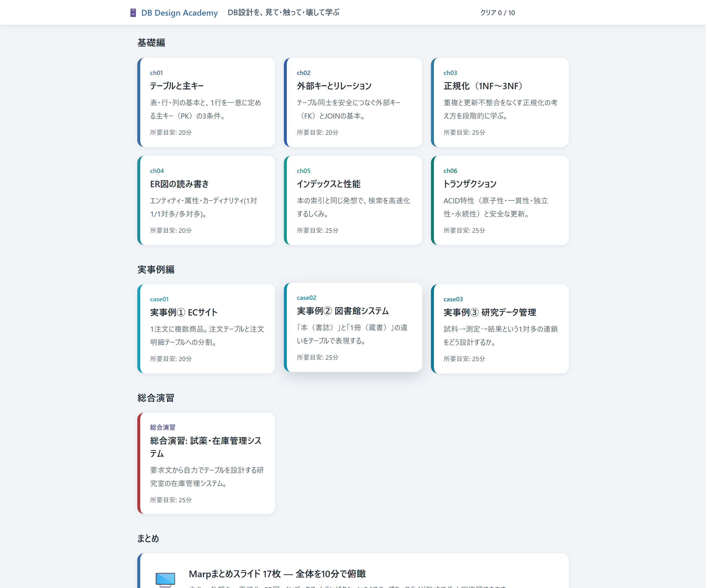Click 所要目安: 25分 in the ch05 card
The width and height of the screenshot is (706, 588).
pyautogui.click(x=318, y=231)
